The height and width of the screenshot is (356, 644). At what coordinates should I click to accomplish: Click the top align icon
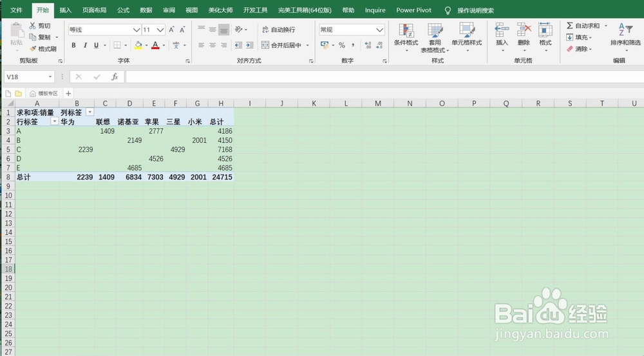pyautogui.click(x=201, y=29)
